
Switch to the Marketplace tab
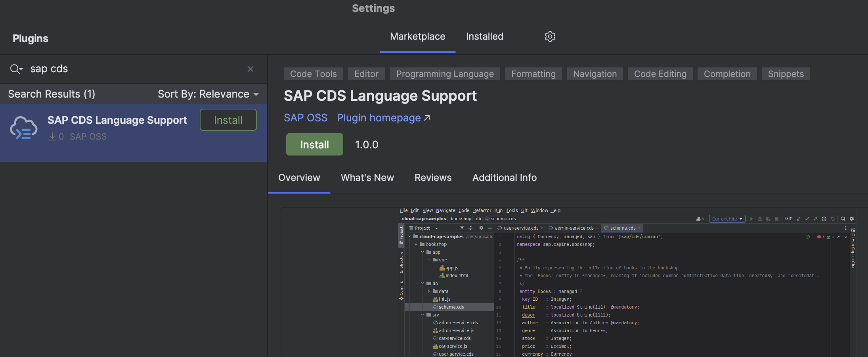[x=417, y=36]
